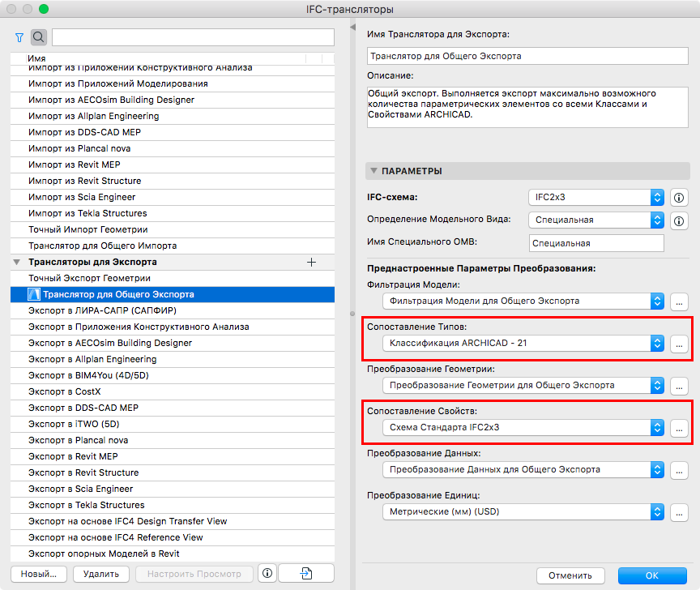Select Импорт из Tekla Structures
The height and width of the screenshot is (590, 700).
click(173, 213)
